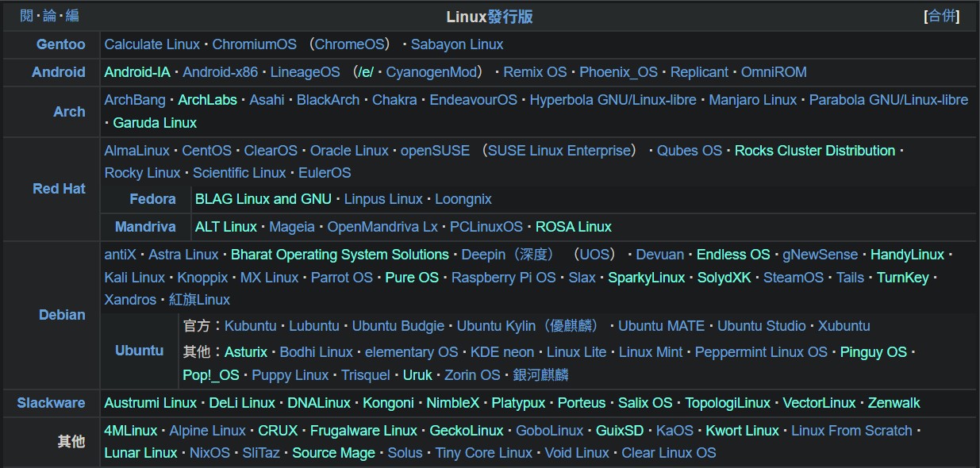
Task: Follow the Tiny Core Linux link
Action: tap(484, 454)
